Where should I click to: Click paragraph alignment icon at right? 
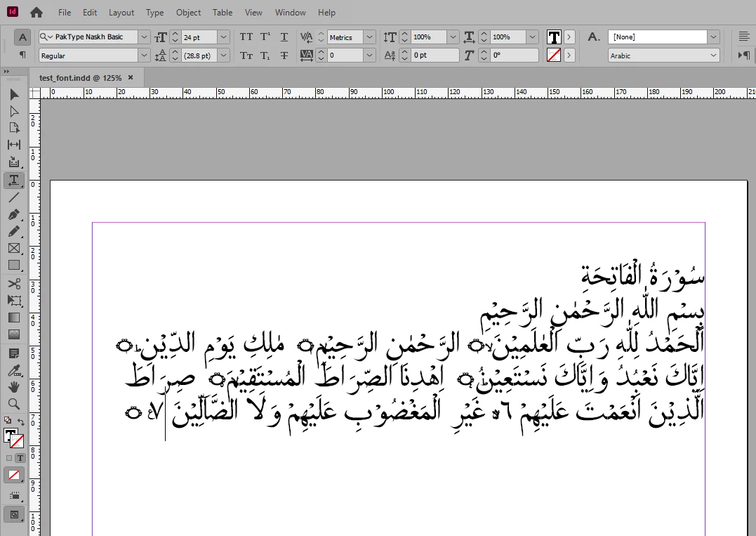click(744, 37)
